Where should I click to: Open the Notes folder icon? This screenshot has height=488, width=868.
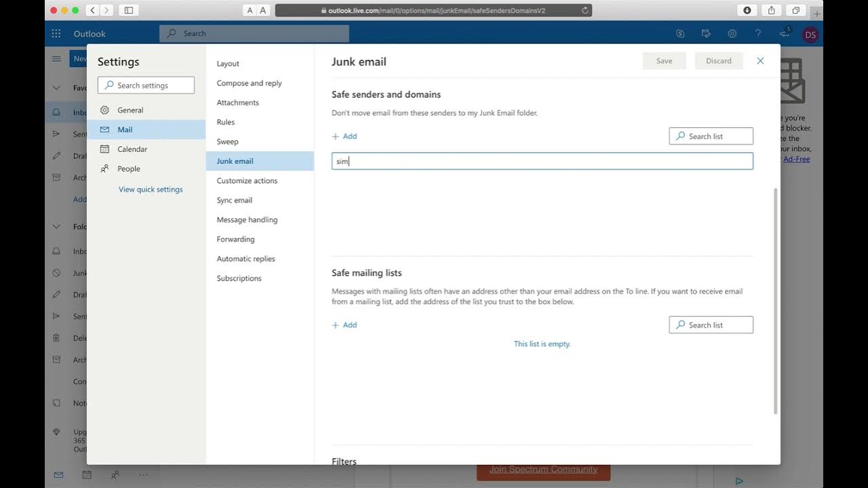pyautogui.click(x=57, y=403)
